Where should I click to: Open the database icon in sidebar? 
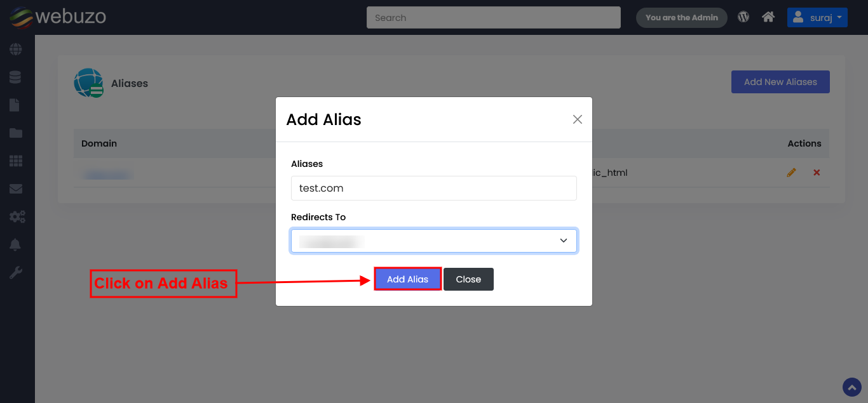coord(16,77)
